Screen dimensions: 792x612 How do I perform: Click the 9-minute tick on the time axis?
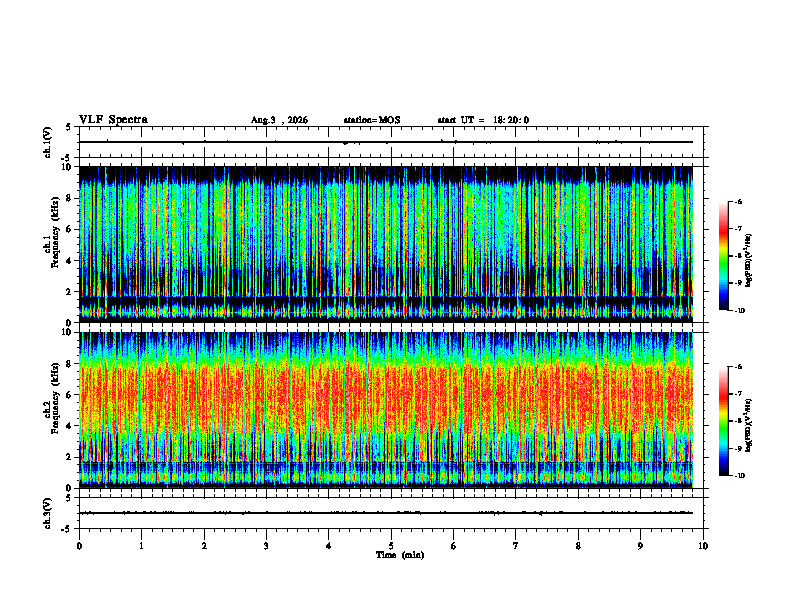pyautogui.click(x=640, y=546)
